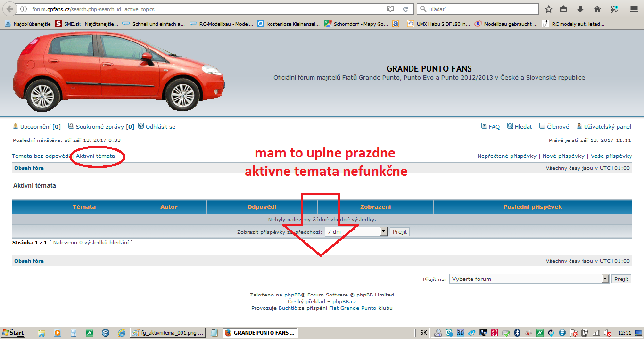Open Modellbau gebraucht bookmark
Image resolution: width=644 pixels, height=362 pixels.
tap(506, 24)
